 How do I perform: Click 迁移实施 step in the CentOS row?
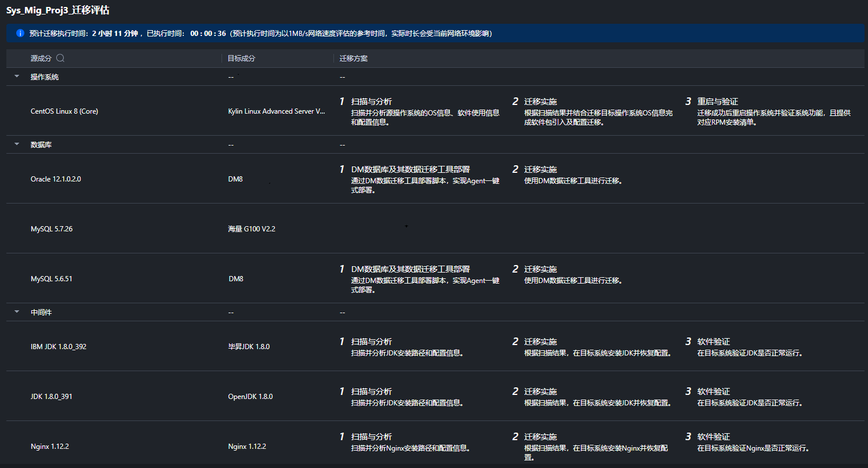point(540,101)
